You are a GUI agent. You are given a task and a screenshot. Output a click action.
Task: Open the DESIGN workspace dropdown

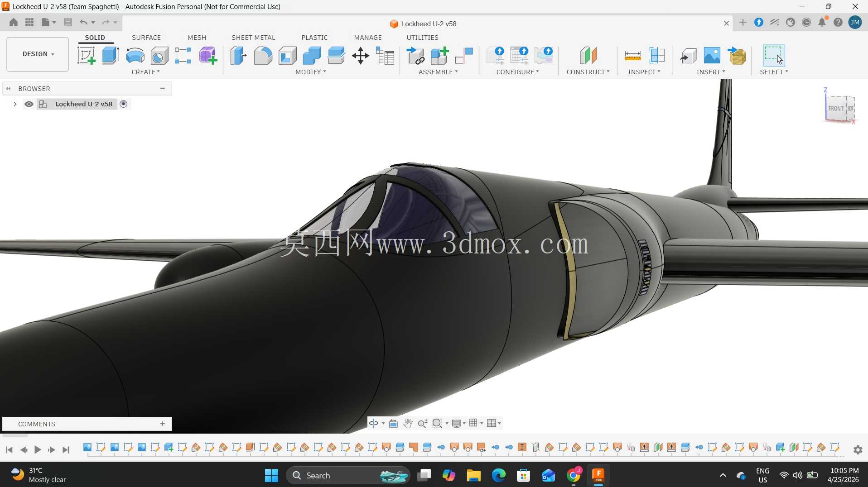[38, 54]
